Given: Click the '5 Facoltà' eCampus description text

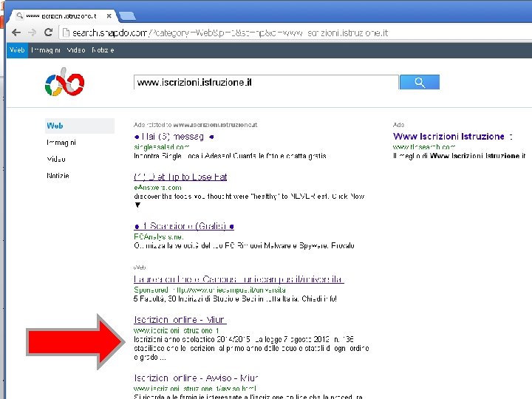Looking at the screenshot, I should [x=235, y=299].
